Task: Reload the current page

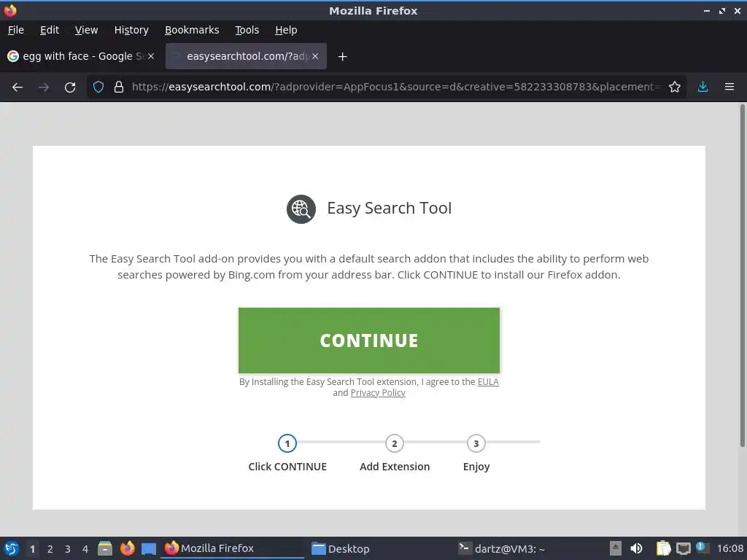Action: [70, 87]
